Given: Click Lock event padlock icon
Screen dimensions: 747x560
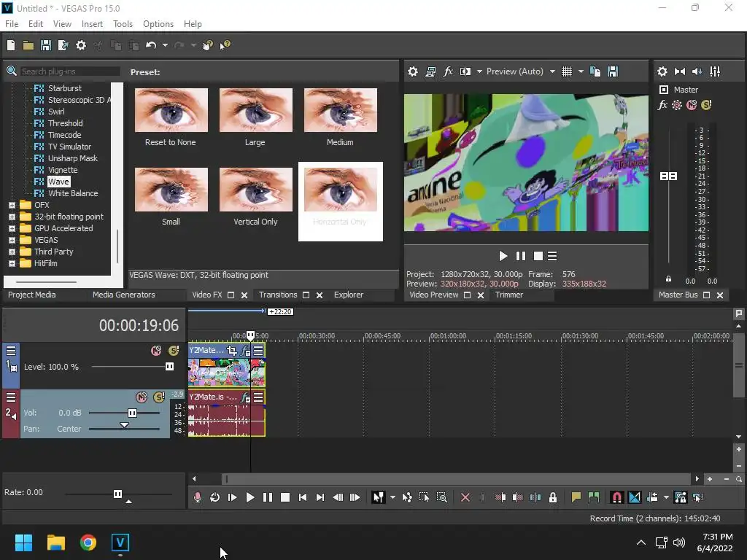Looking at the screenshot, I should click(553, 497).
